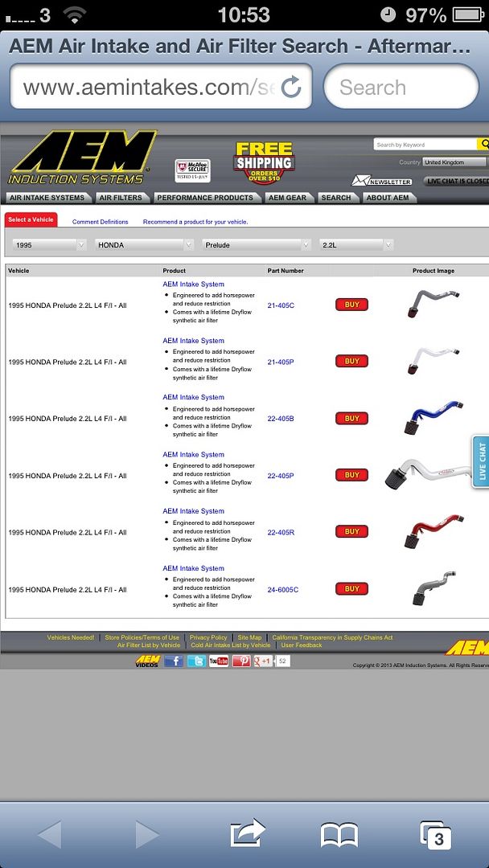Click the Facebook icon in footer
Image resolution: width=489 pixels, height=868 pixels.
point(174,661)
